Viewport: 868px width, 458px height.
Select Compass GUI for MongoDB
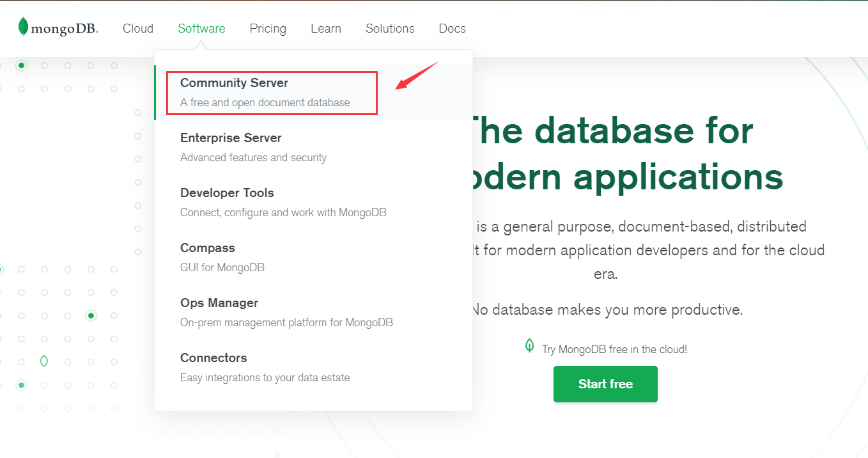click(x=313, y=258)
